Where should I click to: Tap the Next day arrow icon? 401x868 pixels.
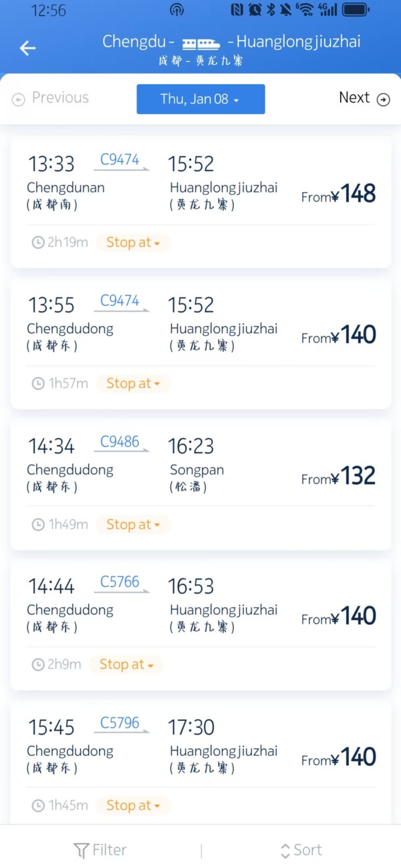click(384, 99)
